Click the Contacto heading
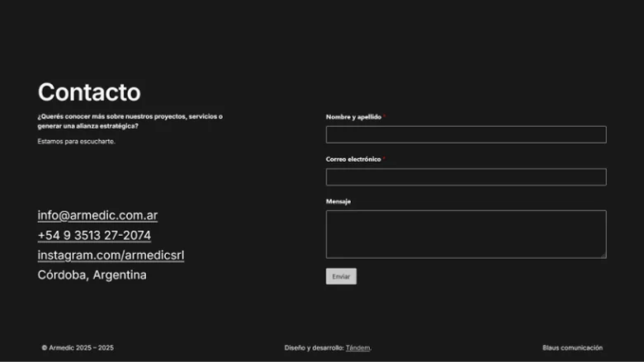 click(89, 92)
